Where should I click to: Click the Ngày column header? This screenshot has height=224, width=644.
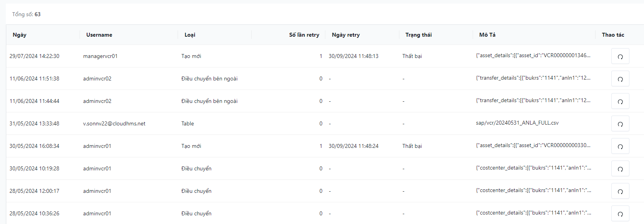(20, 35)
